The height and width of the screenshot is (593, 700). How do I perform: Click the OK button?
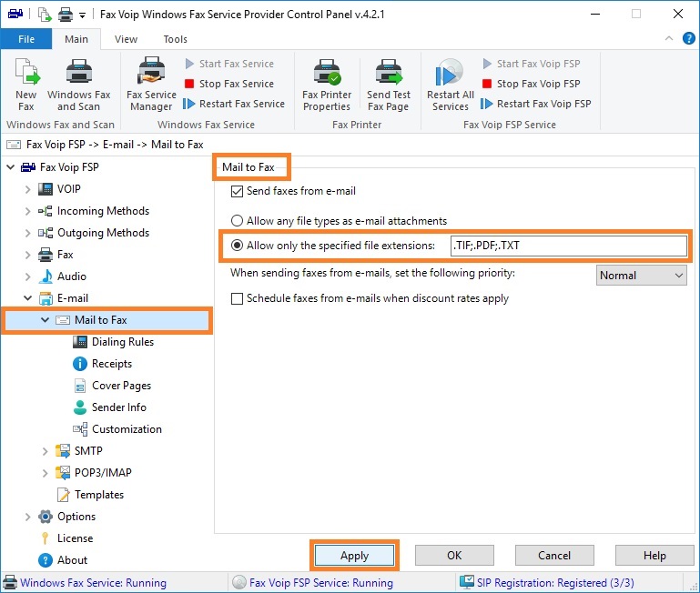pyautogui.click(x=454, y=556)
